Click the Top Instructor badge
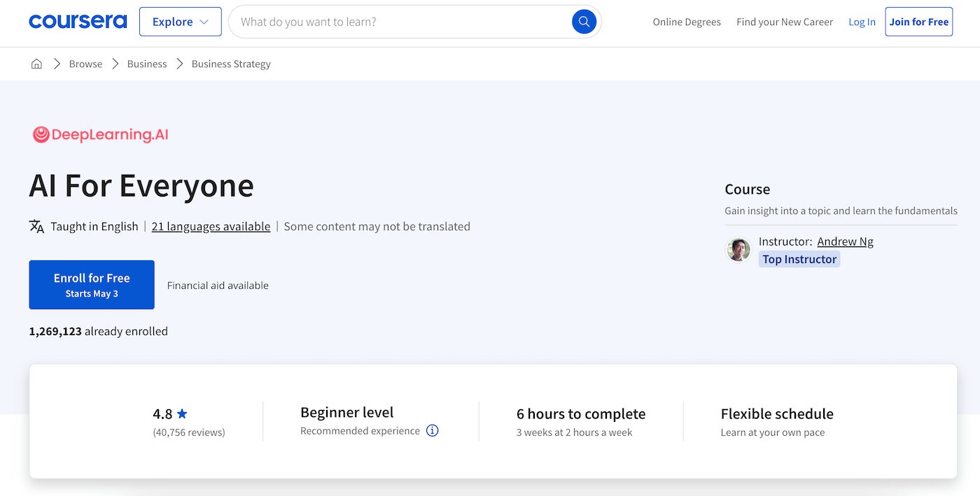980x496 pixels. 799,259
